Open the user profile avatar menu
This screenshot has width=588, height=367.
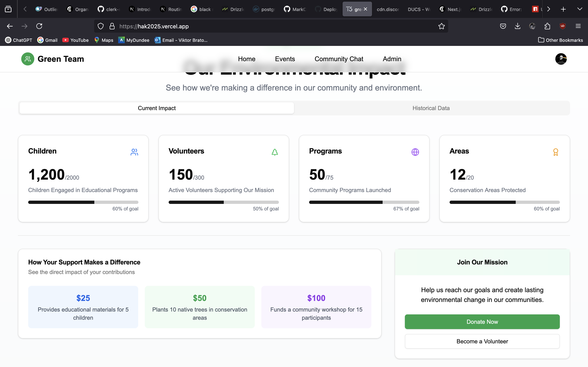pos(561,59)
